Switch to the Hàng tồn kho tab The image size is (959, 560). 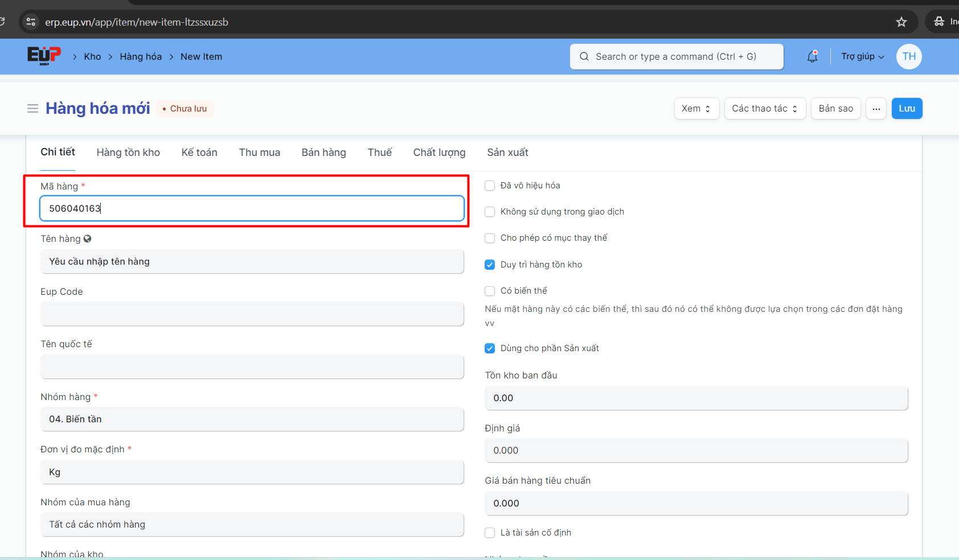pyautogui.click(x=128, y=153)
